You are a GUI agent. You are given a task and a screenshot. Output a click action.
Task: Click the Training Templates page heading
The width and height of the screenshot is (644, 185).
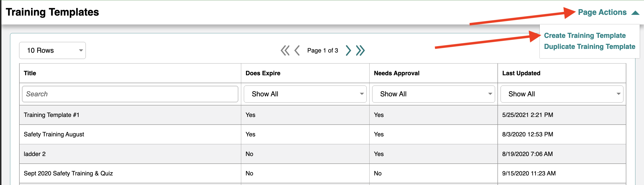tap(52, 12)
